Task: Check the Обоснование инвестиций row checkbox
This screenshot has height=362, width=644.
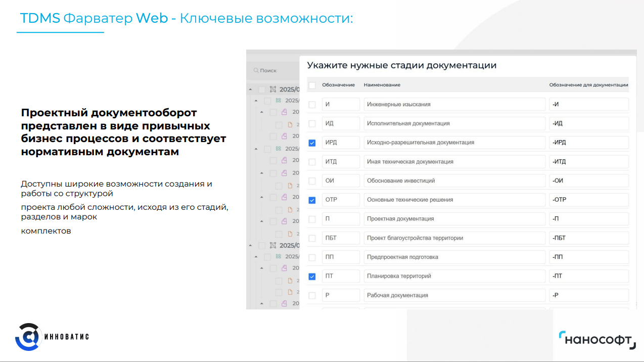Action: click(312, 181)
